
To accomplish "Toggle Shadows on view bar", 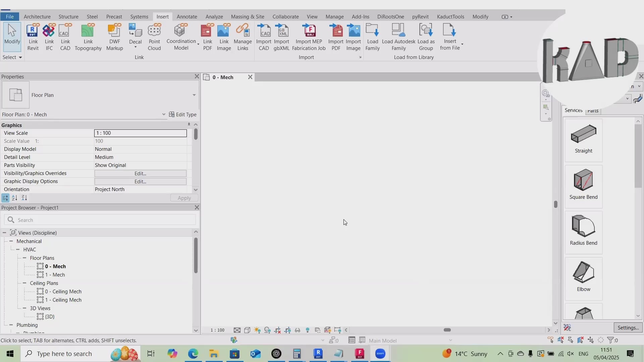I will (x=267, y=330).
